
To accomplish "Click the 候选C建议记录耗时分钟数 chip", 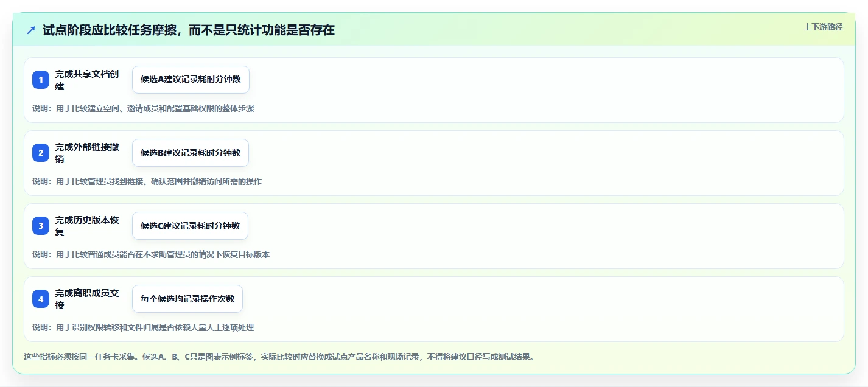I will point(190,226).
